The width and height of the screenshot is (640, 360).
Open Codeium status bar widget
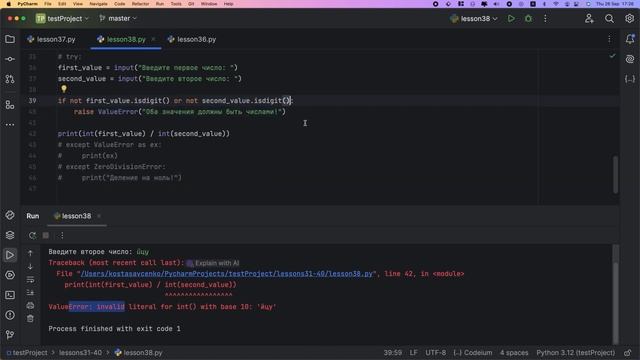pyautogui.click(x=473, y=353)
